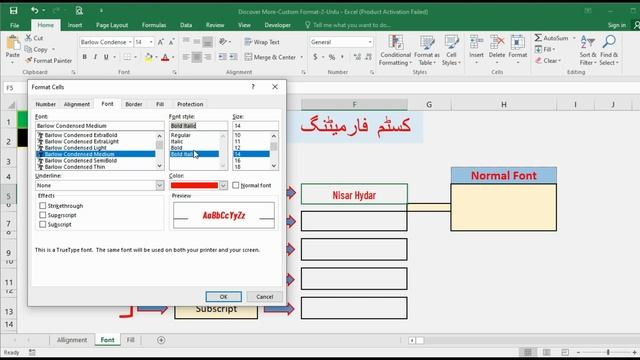Click the Format Painter brush icon
This screenshot has width=640, height=360.
click(x=28, y=60)
